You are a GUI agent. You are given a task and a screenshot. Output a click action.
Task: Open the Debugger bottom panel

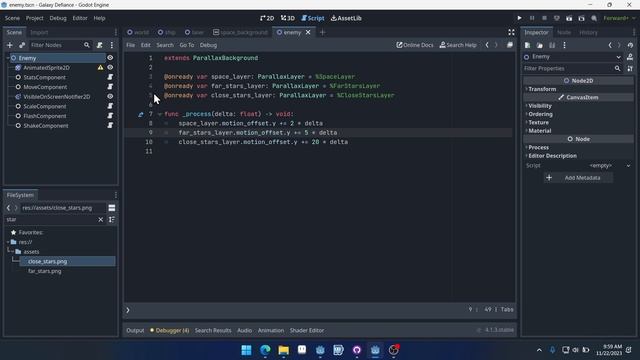169,331
